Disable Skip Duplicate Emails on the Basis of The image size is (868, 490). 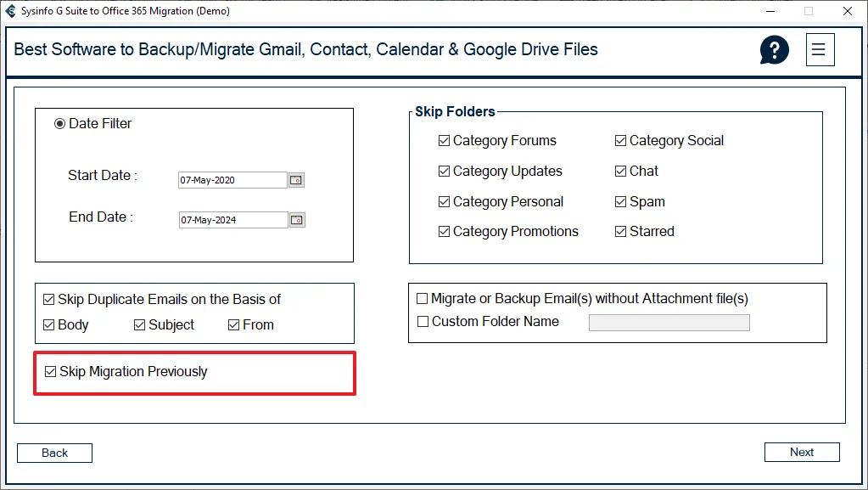48,300
